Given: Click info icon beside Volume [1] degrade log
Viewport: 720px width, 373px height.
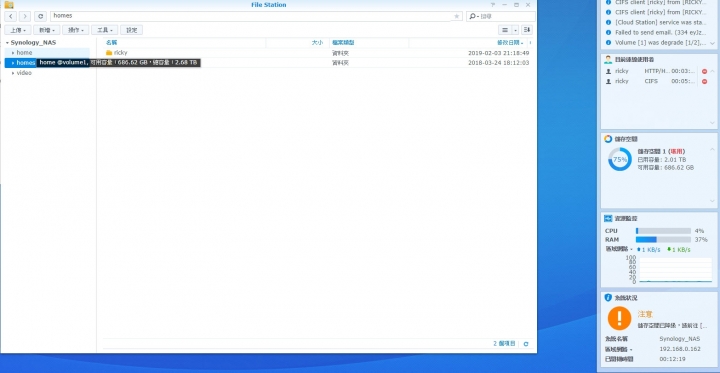Looking at the screenshot, I should 609,42.
